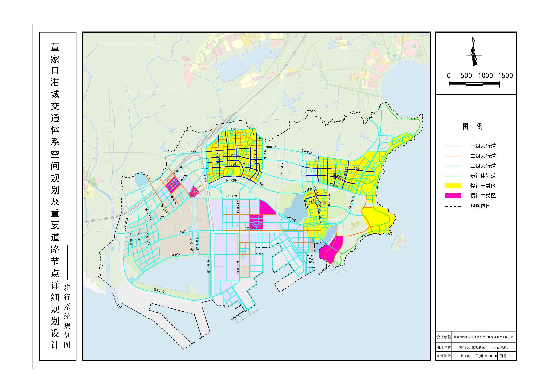Click the 设计阶段 cell in title block

pos(443,356)
